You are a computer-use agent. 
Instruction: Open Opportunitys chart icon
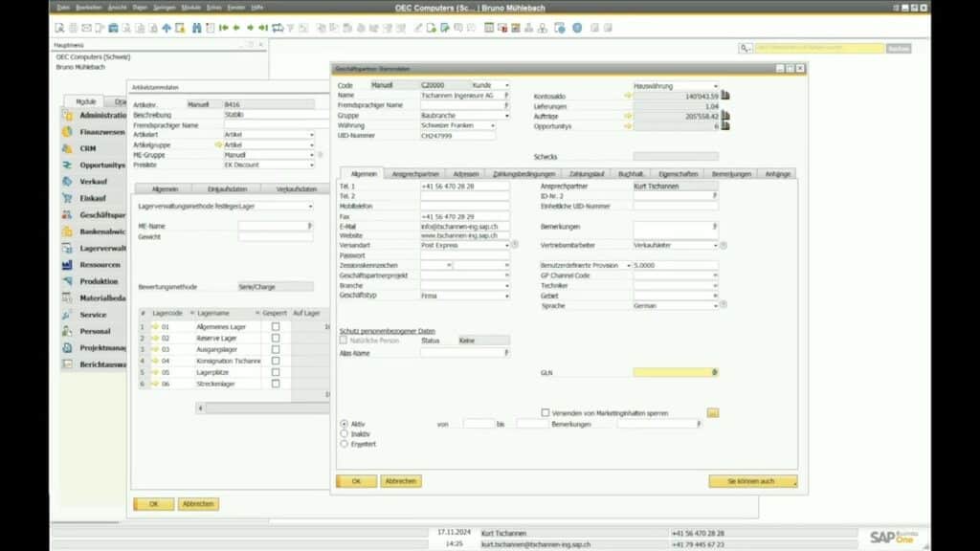point(725,125)
